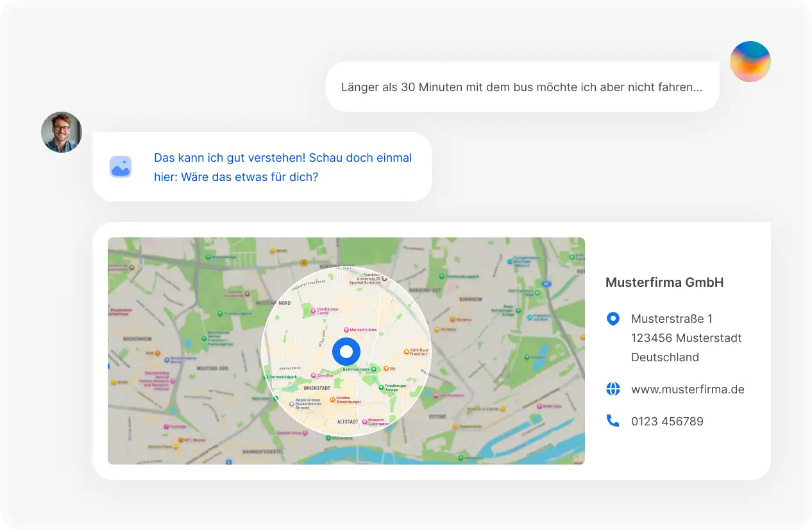
Task: Click the blue location marker on the map
Action: pos(346,352)
